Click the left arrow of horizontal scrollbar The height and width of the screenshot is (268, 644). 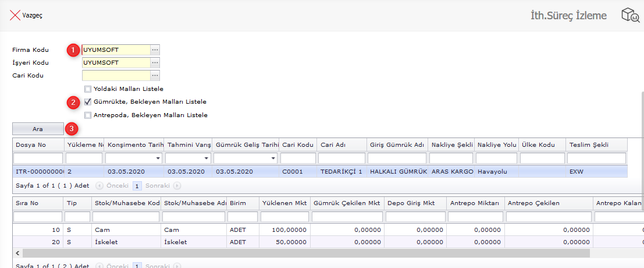pos(17,253)
